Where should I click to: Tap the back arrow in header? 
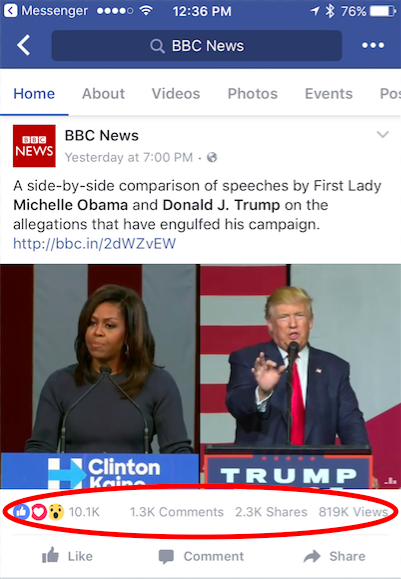[x=23, y=45]
